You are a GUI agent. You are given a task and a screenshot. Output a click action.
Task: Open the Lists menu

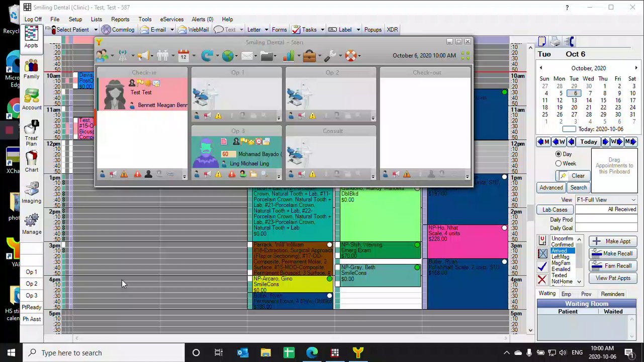click(97, 19)
